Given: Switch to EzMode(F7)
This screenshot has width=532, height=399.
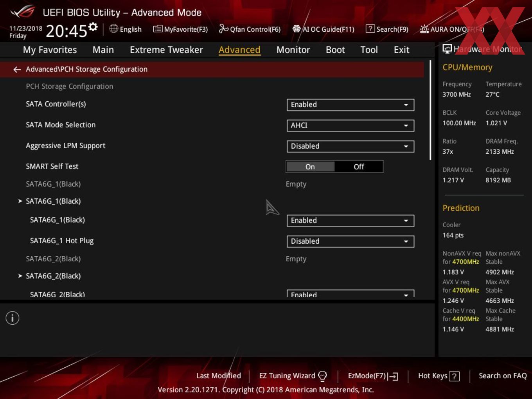Looking at the screenshot, I should pyautogui.click(x=373, y=376).
